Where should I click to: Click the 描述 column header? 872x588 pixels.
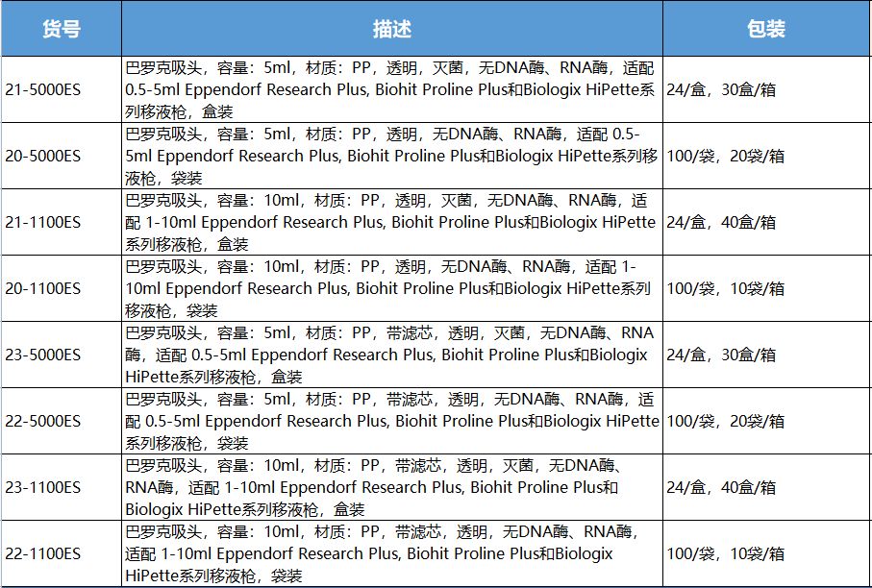(391, 29)
